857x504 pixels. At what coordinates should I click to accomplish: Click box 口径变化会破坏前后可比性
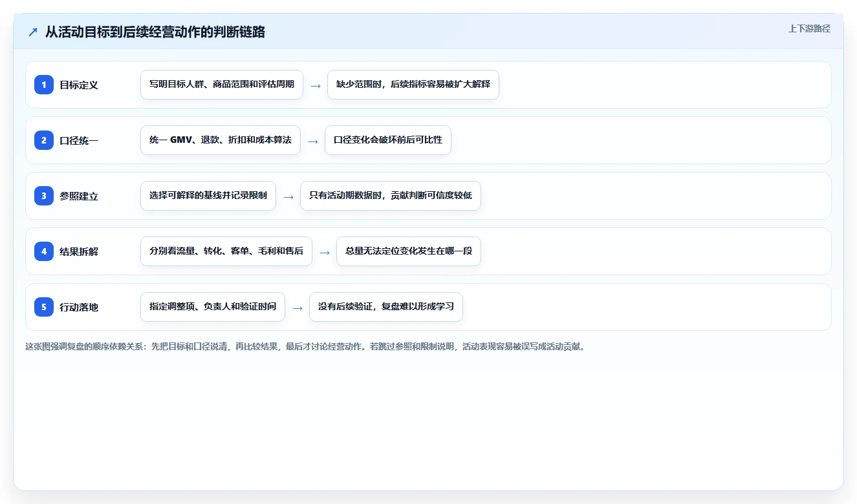pos(388,140)
